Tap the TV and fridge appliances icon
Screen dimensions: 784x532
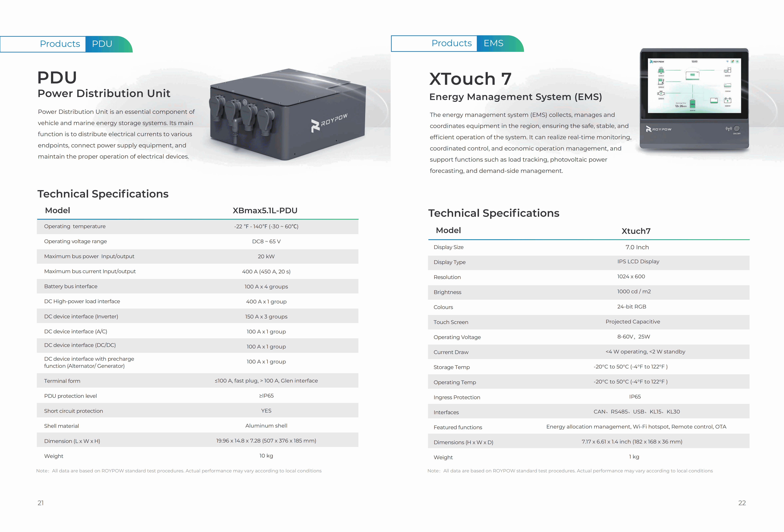pos(728,70)
